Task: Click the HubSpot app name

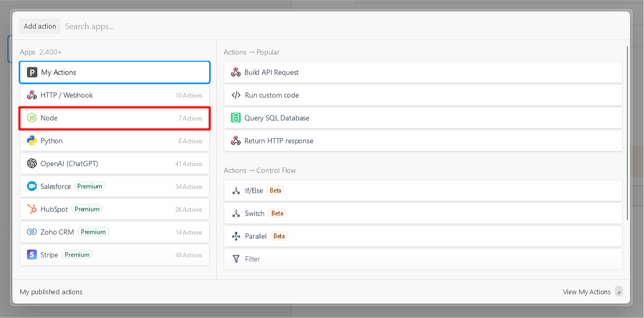Action: [54, 209]
